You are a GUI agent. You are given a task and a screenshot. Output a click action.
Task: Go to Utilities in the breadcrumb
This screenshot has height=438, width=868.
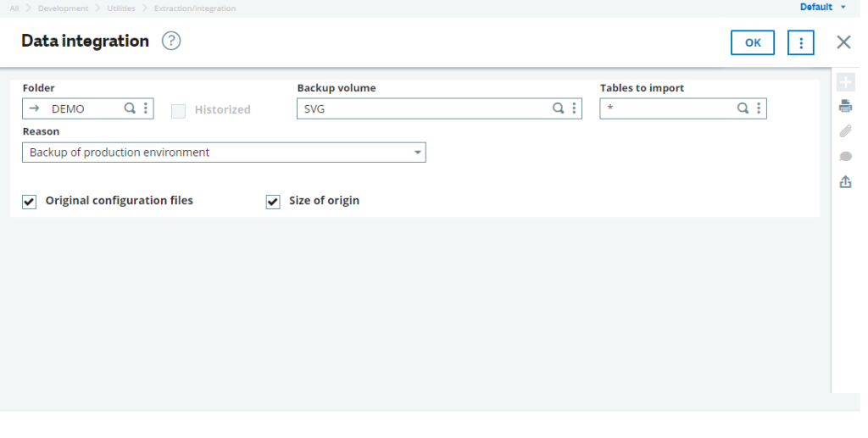pyautogui.click(x=121, y=8)
